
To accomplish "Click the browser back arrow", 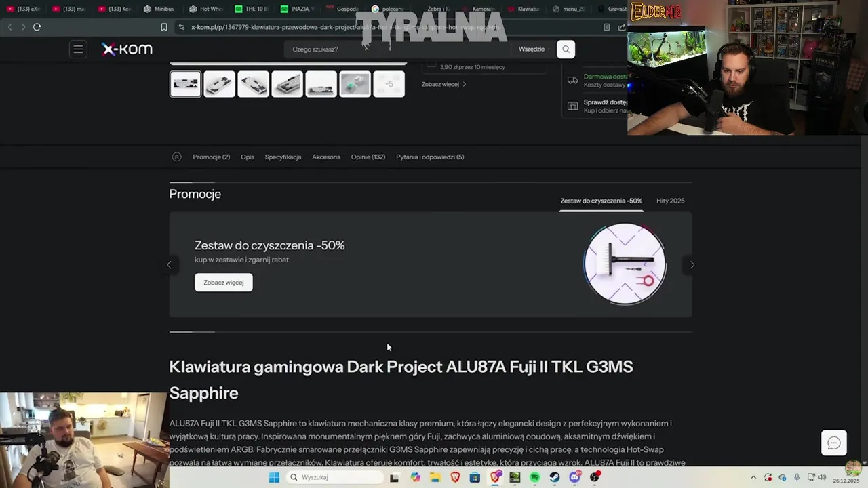I will coord(9,27).
